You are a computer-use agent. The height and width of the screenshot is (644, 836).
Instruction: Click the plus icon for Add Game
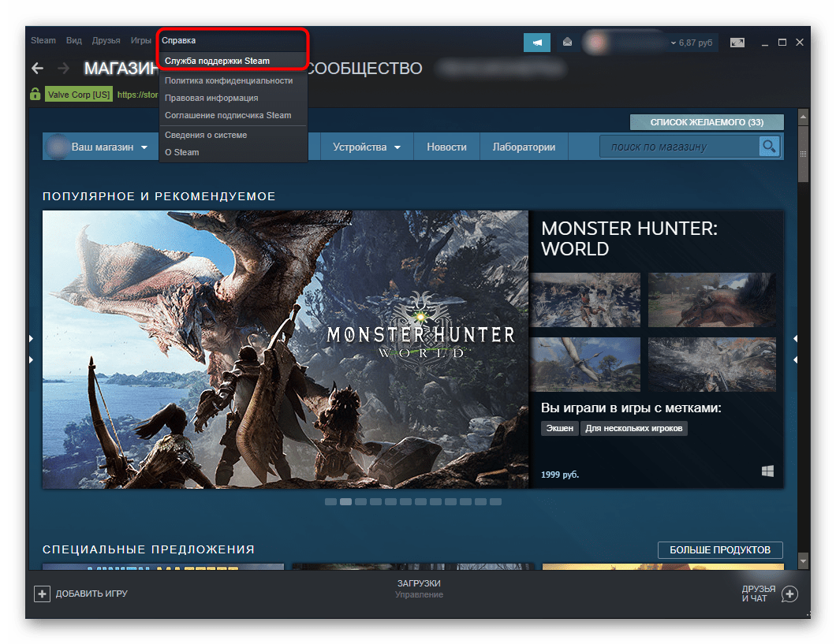pyautogui.click(x=42, y=594)
